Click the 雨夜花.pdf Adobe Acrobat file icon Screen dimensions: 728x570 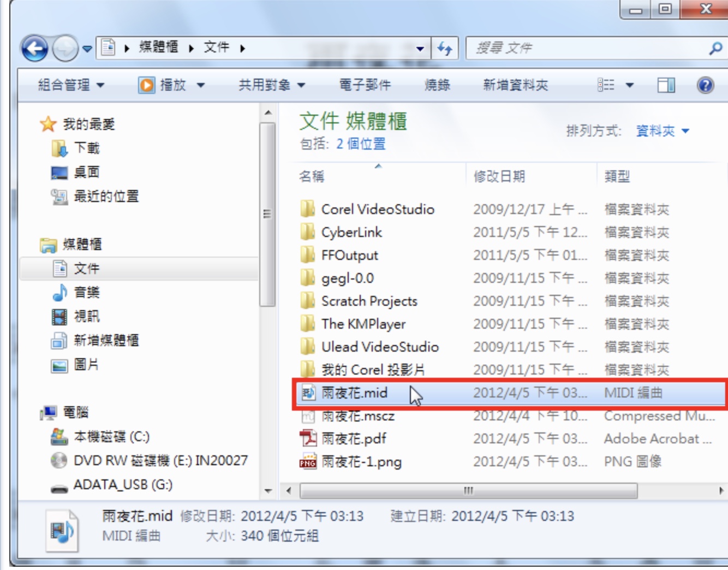click(308, 438)
